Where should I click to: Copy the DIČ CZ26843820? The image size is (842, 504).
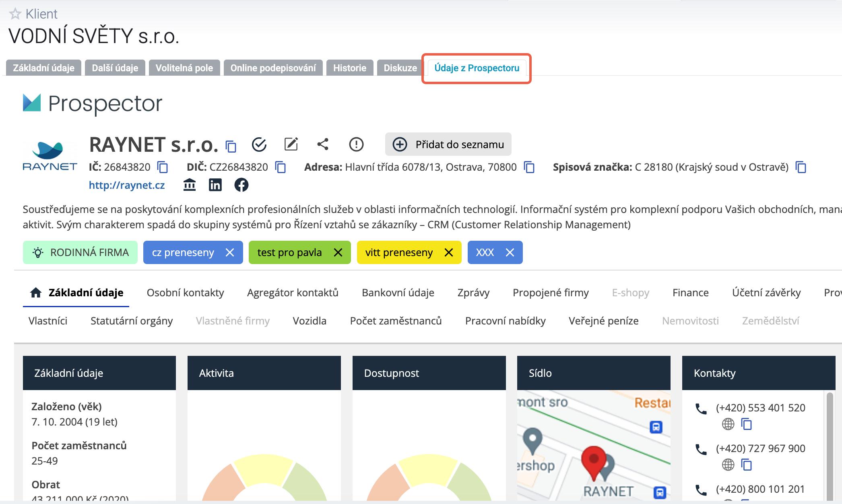[281, 167]
